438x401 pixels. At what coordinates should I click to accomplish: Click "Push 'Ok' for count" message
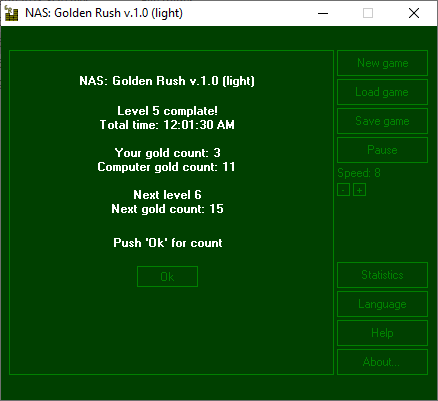[168, 243]
